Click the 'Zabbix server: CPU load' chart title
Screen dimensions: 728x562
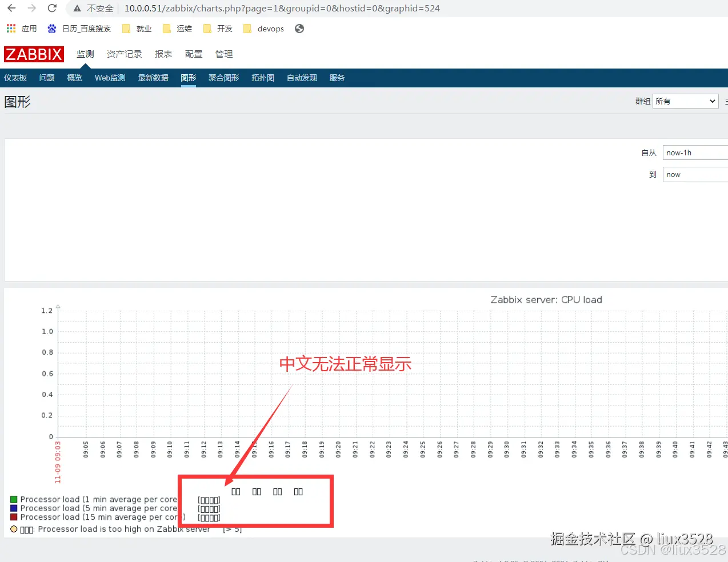(x=546, y=300)
